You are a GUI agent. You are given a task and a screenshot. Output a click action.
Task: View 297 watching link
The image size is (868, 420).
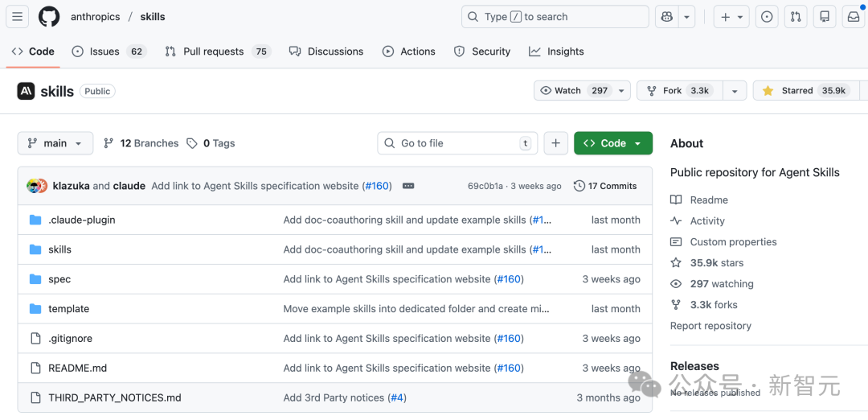pos(712,284)
